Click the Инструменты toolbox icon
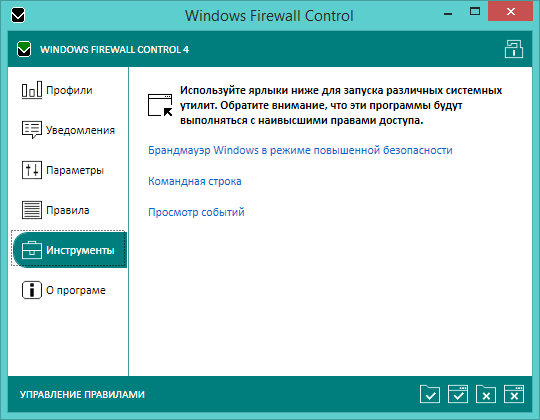Image resolution: width=540 pixels, height=420 pixels. (x=32, y=250)
